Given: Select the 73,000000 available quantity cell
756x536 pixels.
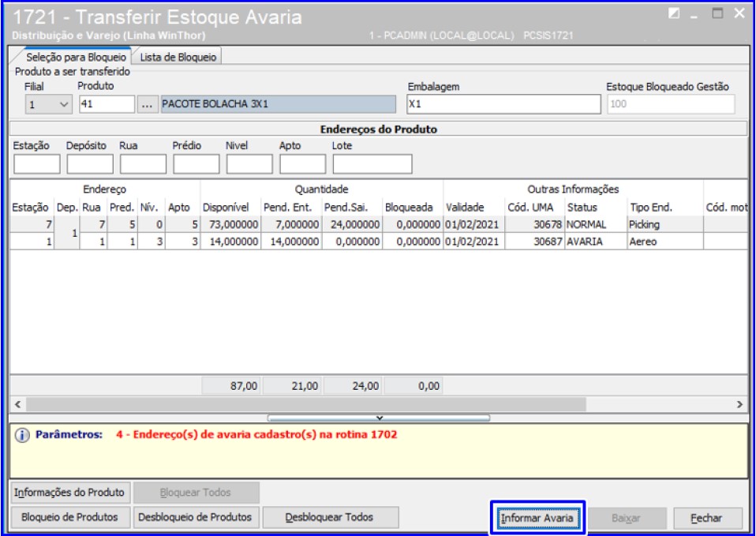Looking at the screenshot, I should (x=230, y=225).
